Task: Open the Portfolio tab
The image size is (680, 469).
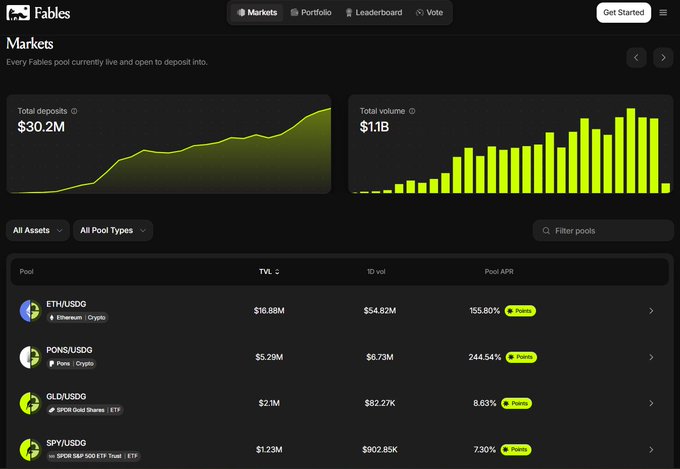Action: (311, 13)
